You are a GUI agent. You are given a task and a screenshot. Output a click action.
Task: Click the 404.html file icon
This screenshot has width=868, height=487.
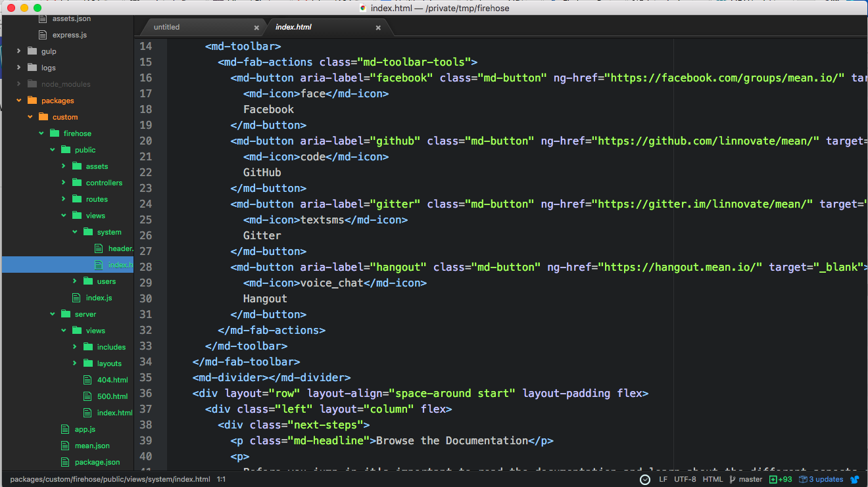[87, 380]
